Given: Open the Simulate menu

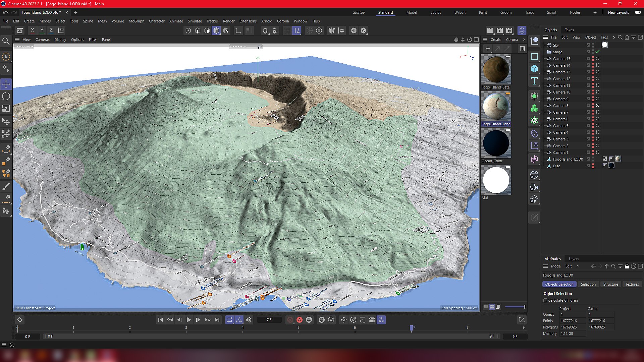Looking at the screenshot, I should coord(195,21).
